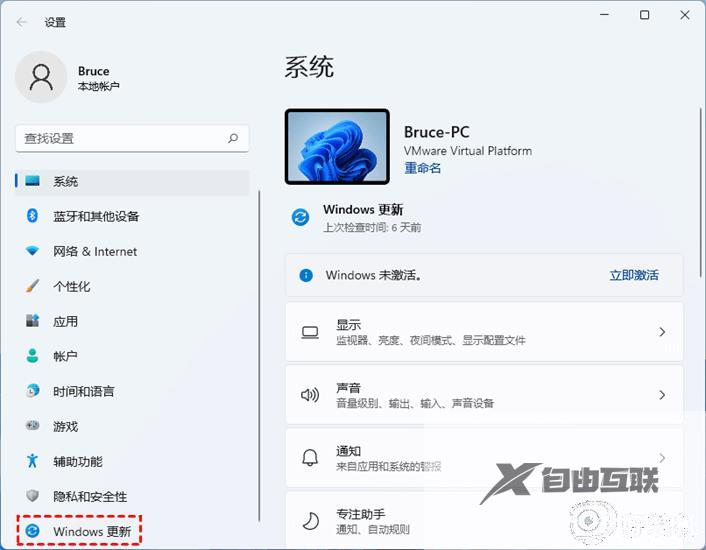
Task: Click the search magnifier icon
Action: click(x=233, y=138)
